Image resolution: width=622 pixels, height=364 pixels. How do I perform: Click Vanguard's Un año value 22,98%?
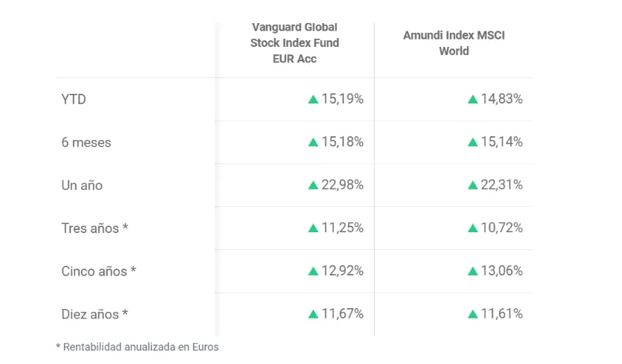point(342,185)
